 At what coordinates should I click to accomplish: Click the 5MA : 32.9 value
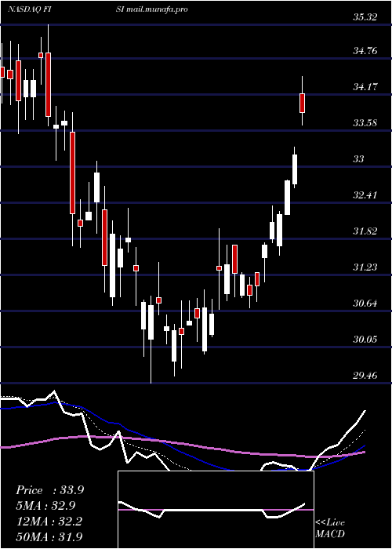(45, 506)
